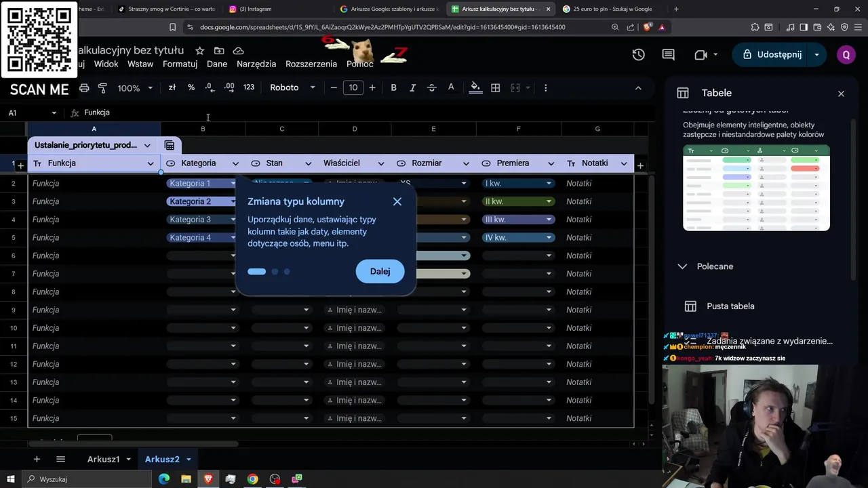Open the Kategoria column header dropdown

pos(235,163)
